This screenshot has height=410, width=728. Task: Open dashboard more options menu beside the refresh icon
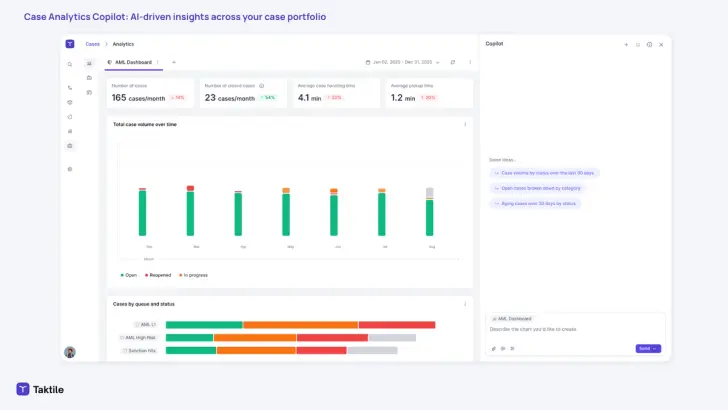click(x=470, y=62)
